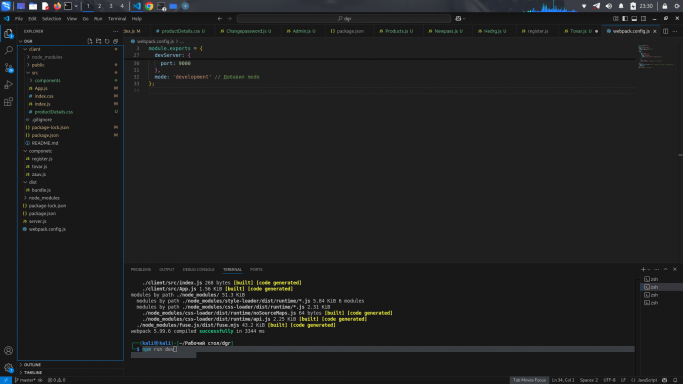Open terminal panel more actions menu
The height and width of the screenshot is (384, 683).
click(656, 269)
